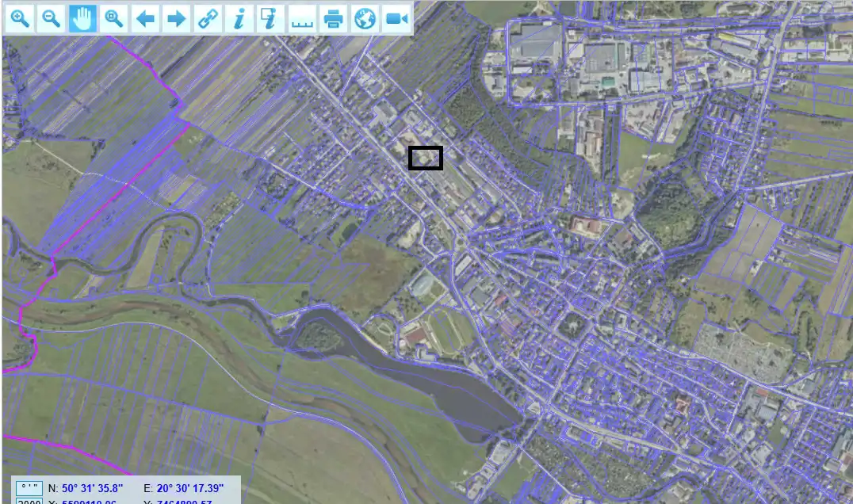Image resolution: width=853 pixels, height=504 pixels.
Task: Click the globe icon in the toolbar
Action: point(365,18)
